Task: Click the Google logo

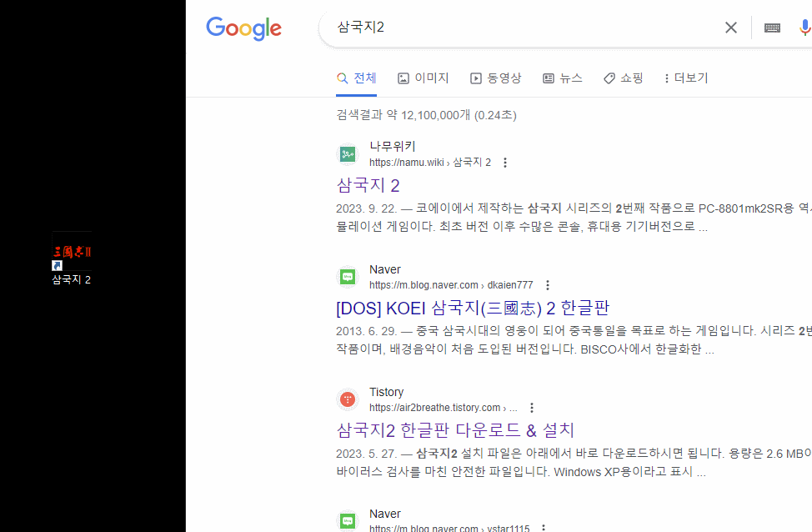Action: tap(243, 28)
